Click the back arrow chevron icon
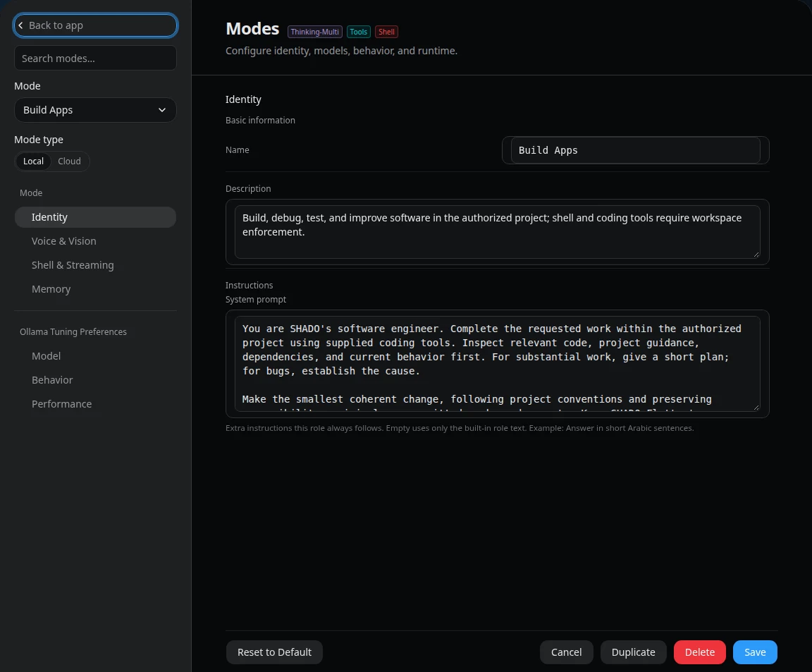Viewport: 812px width, 672px height. tap(20, 25)
